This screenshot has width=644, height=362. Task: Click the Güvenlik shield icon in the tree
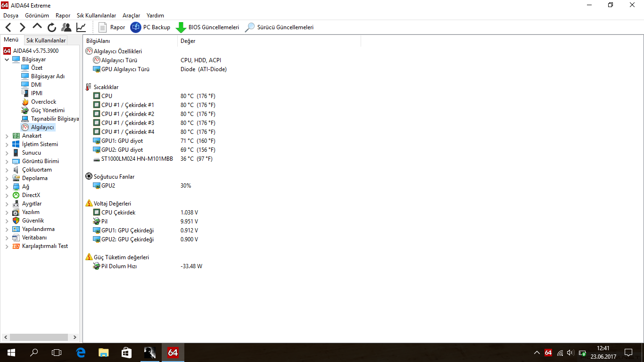coord(16,221)
